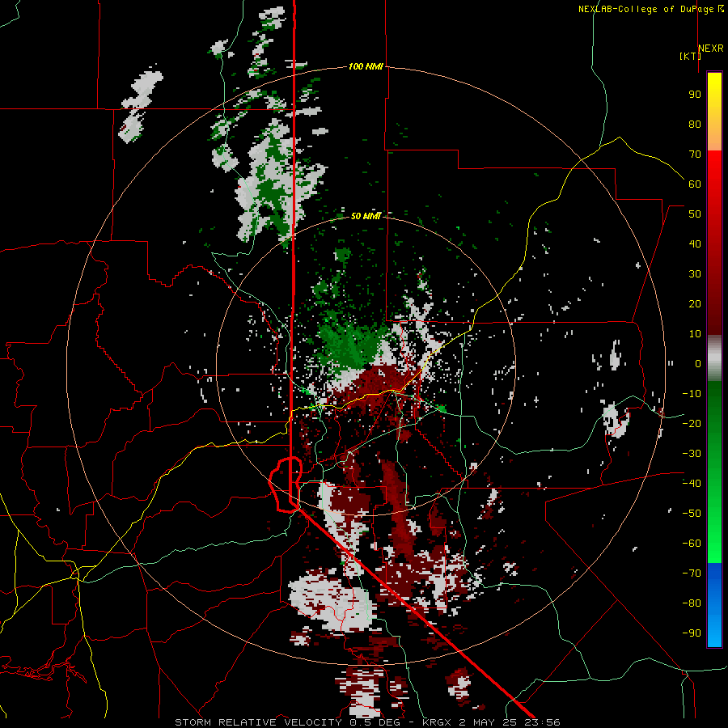Click the KT units label above colorbar
Image resolution: width=728 pixels, height=728 pixels.
point(691,56)
